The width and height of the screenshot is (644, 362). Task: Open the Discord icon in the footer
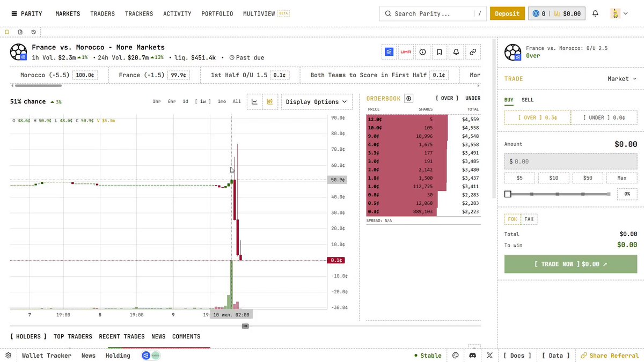(472, 356)
